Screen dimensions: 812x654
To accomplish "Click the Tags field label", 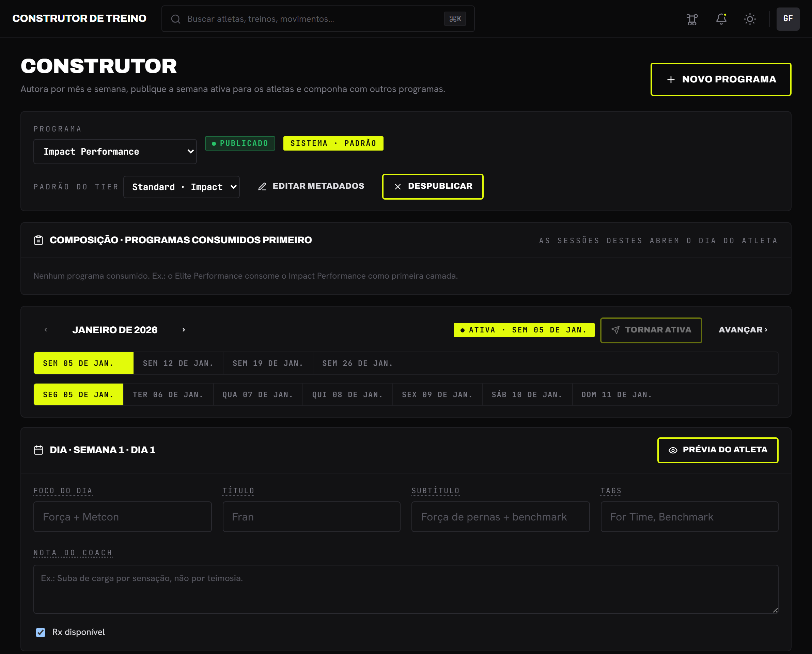I will (611, 490).
